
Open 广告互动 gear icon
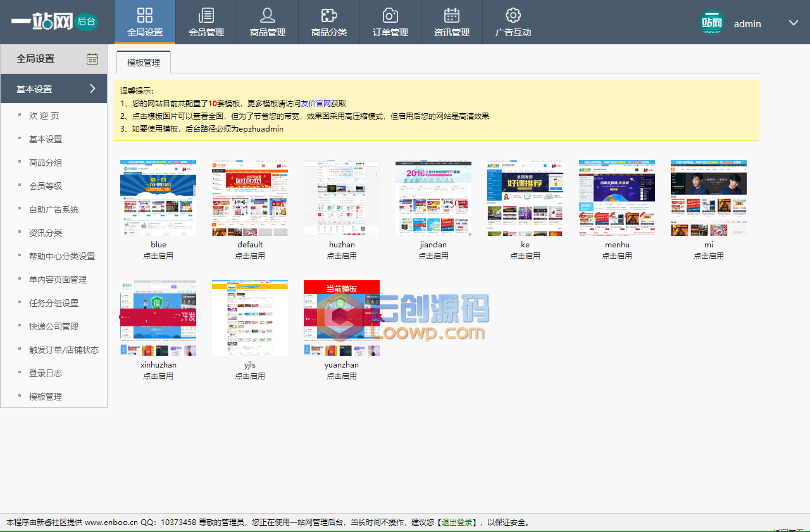pos(513,15)
